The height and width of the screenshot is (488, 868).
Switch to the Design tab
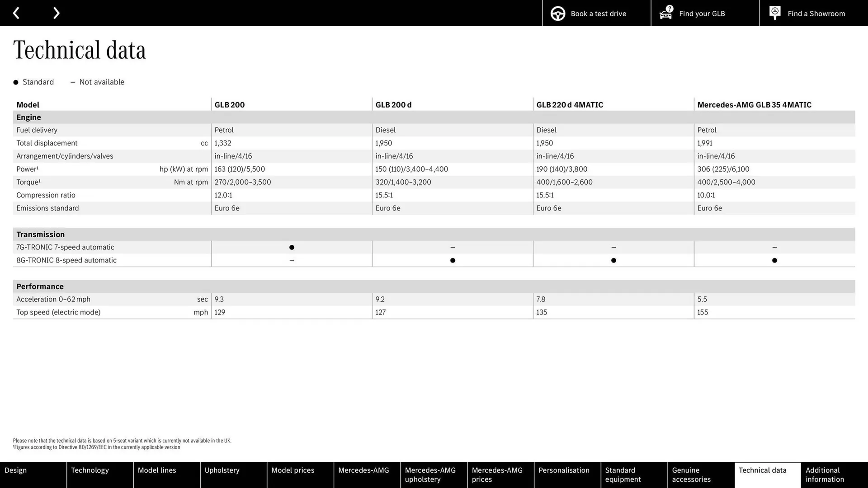pos(15,470)
